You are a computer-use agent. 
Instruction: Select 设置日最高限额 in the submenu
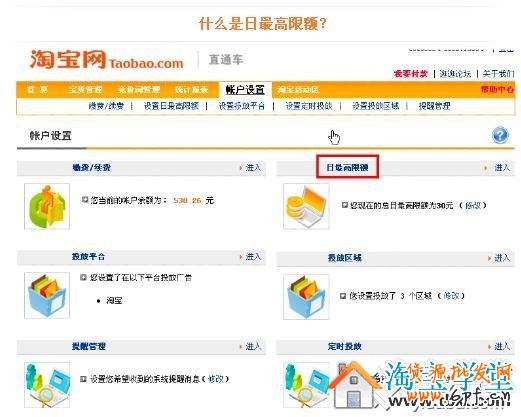(x=171, y=106)
